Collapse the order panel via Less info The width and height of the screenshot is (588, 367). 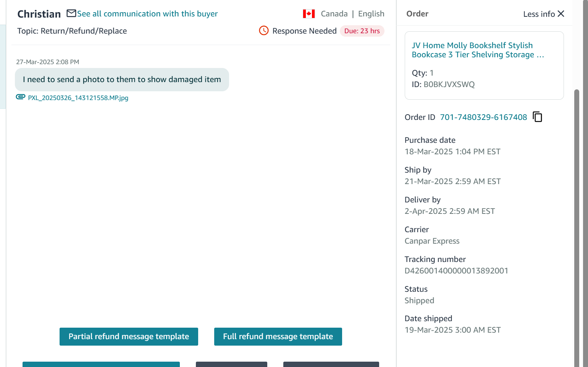(x=539, y=14)
